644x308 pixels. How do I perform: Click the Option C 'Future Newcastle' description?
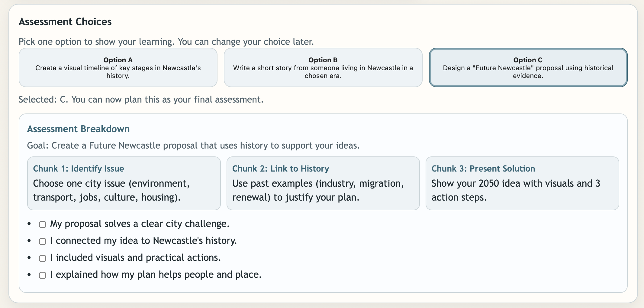click(528, 72)
